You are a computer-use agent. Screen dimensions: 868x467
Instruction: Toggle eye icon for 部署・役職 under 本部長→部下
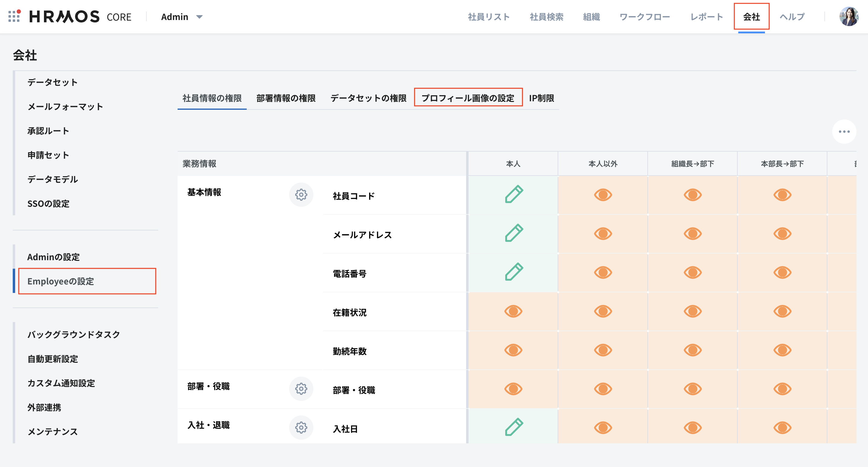(x=782, y=389)
